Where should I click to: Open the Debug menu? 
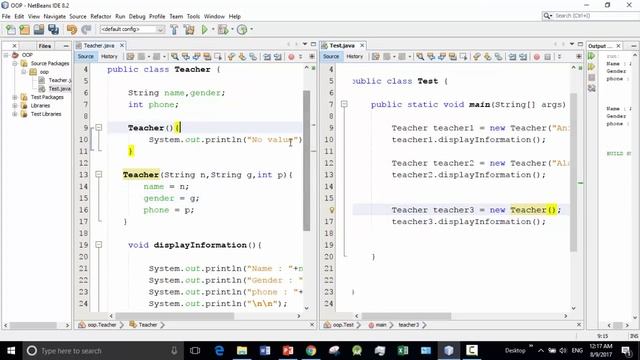(x=137, y=16)
